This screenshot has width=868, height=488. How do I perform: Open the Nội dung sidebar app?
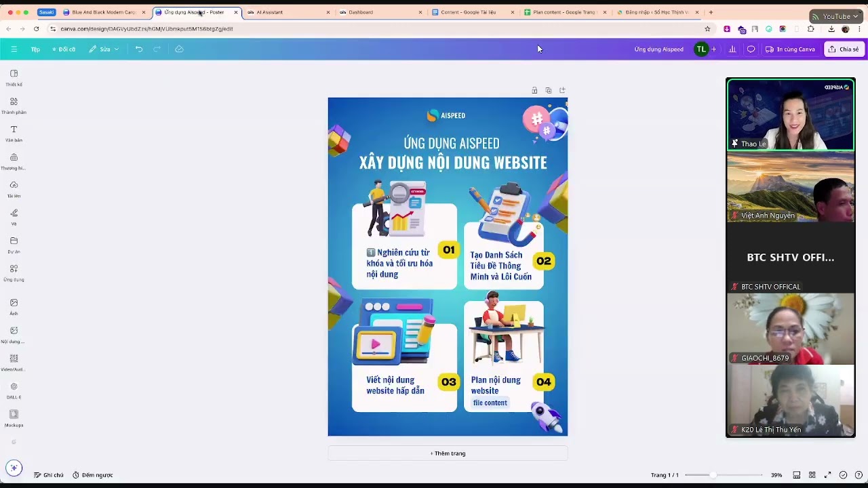tap(14, 335)
